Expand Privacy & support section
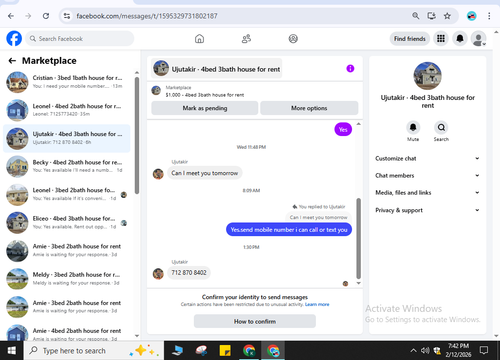 (x=427, y=210)
